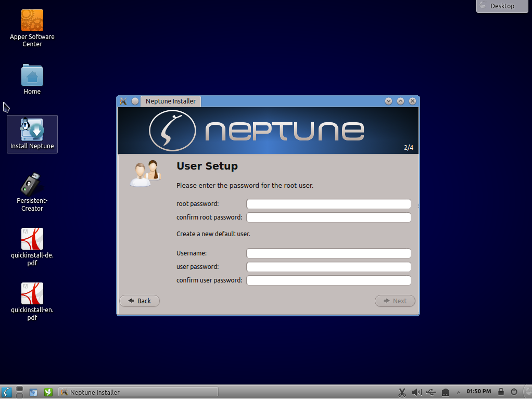Select the Install Neptune desktop icon
This screenshot has width=532, height=399.
pyautogui.click(x=32, y=134)
